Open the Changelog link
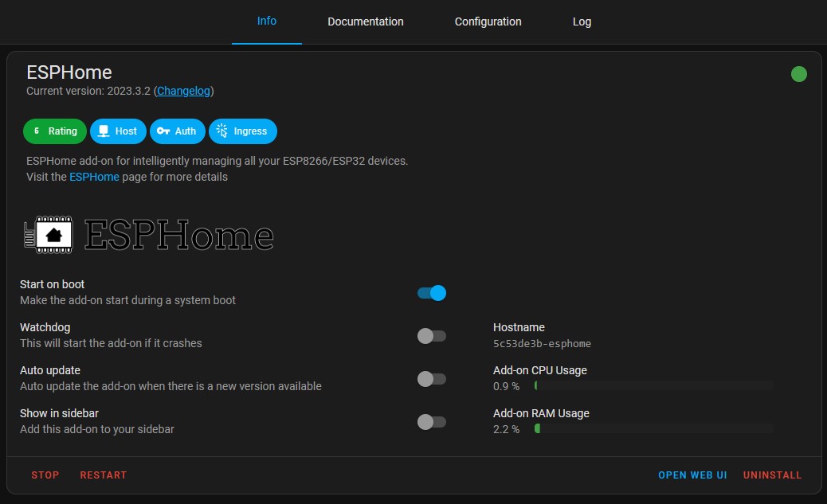This screenshot has width=827, height=504. coord(184,91)
